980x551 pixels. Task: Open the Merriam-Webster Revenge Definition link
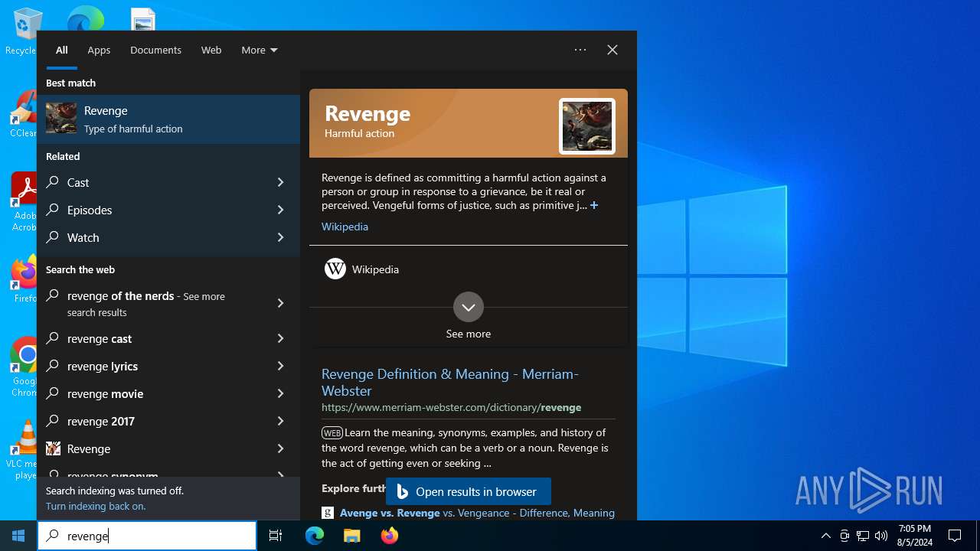tap(449, 382)
